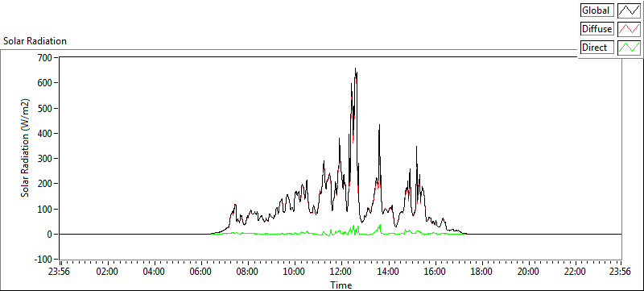This screenshot has height=291, width=644.
Task: Click the 22:00 x-axis tick label
Action: tap(575, 272)
